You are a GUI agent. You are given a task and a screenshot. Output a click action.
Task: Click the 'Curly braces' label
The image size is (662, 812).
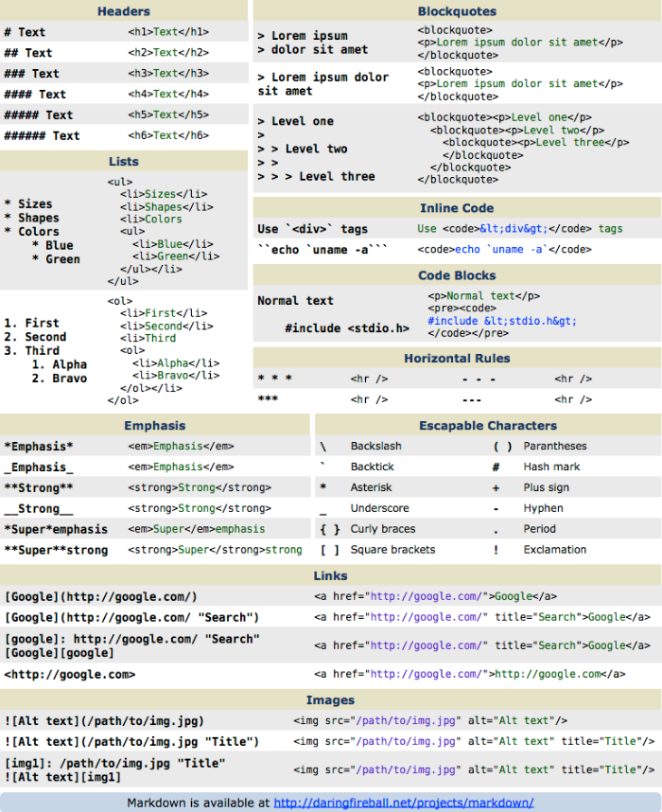pos(383,529)
